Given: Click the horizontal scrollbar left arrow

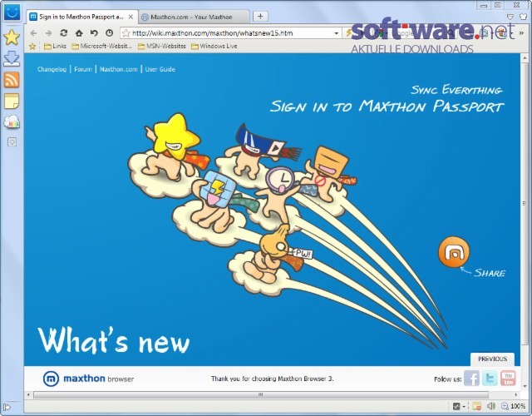Looking at the screenshot, I should point(28,394).
